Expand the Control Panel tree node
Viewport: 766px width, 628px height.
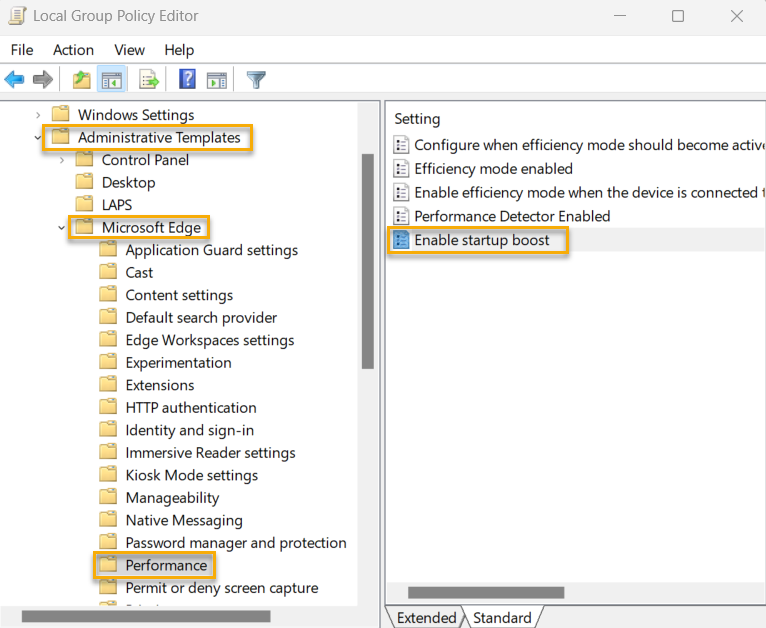tap(62, 160)
